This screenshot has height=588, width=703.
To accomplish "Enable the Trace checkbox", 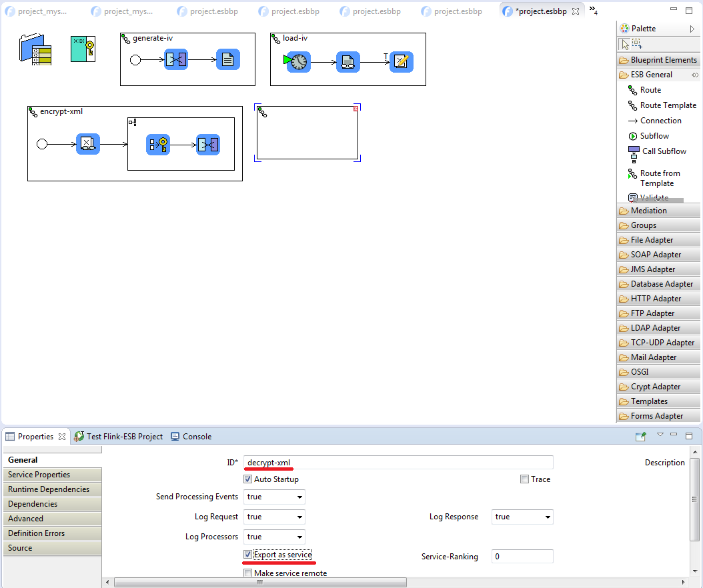I will (x=525, y=479).
